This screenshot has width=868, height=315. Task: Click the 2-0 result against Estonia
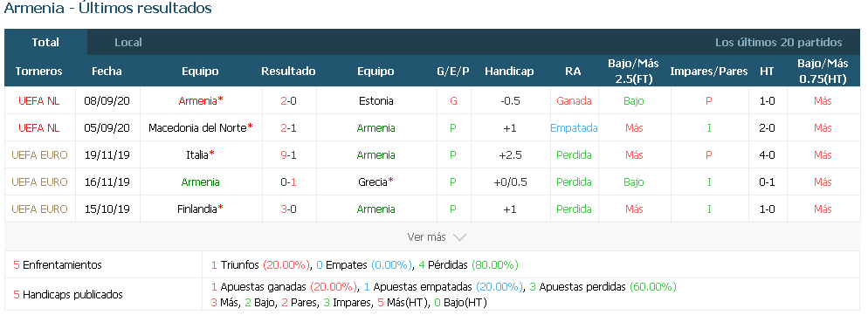(x=288, y=100)
